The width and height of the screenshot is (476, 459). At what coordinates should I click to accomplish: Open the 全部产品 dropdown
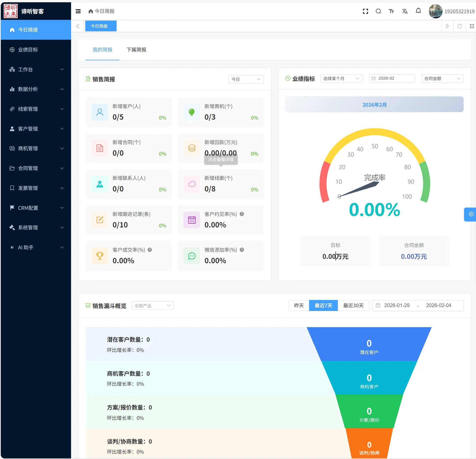tap(153, 306)
